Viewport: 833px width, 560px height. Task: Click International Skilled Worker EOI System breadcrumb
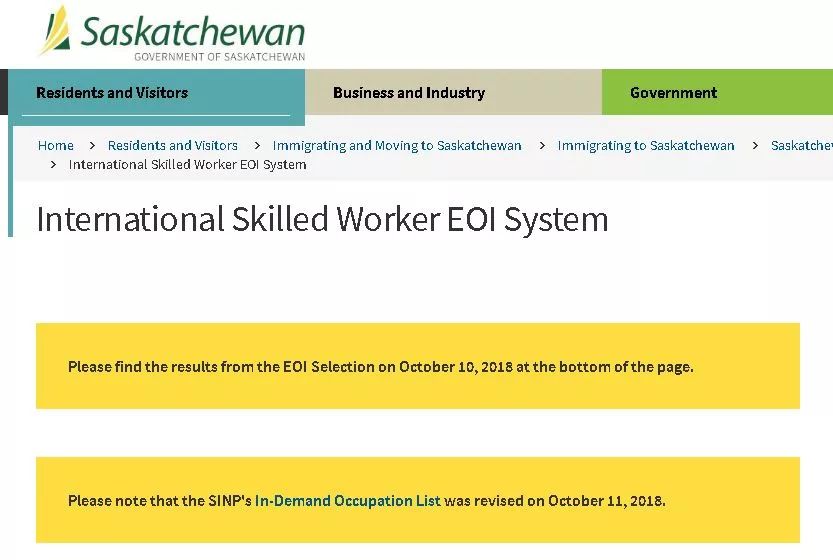coord(187,164)
